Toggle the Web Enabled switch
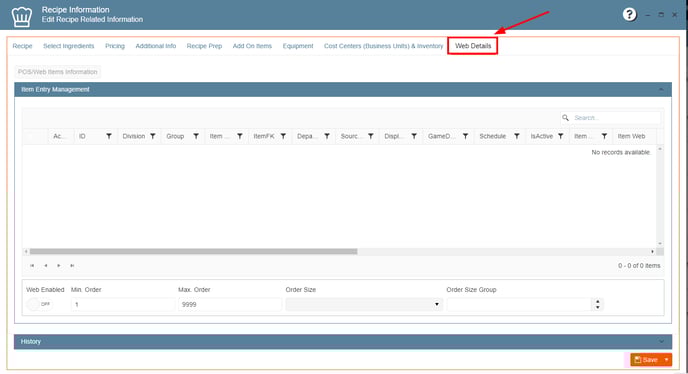Image resolution: width=688 pixels, height=374 pixels. coord(39,304)
